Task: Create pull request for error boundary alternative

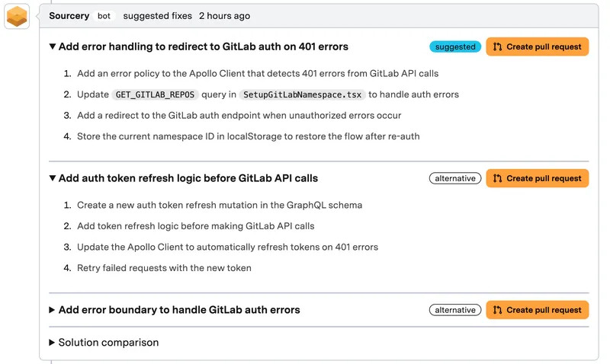Action: [x=543, y=310]
